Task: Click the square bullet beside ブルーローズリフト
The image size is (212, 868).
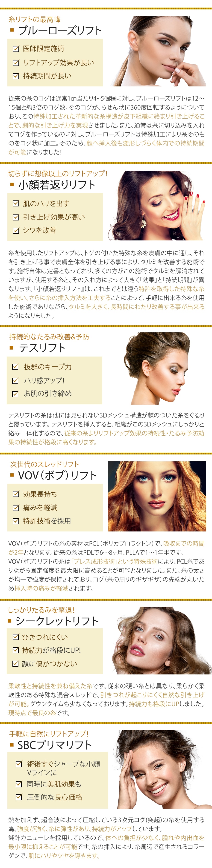Action: 12,30
